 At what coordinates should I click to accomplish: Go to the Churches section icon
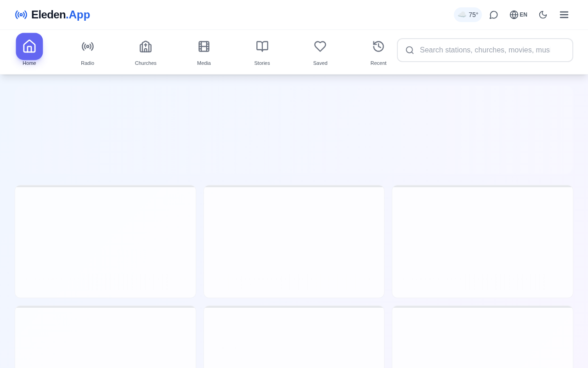coord(146,46)
